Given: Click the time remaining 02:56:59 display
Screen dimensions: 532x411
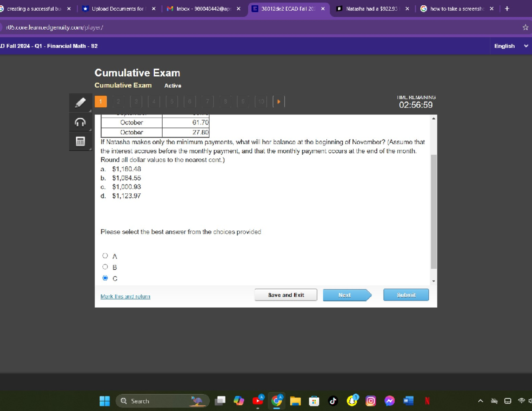Looking at the screenshot, I should click(416, 105).
